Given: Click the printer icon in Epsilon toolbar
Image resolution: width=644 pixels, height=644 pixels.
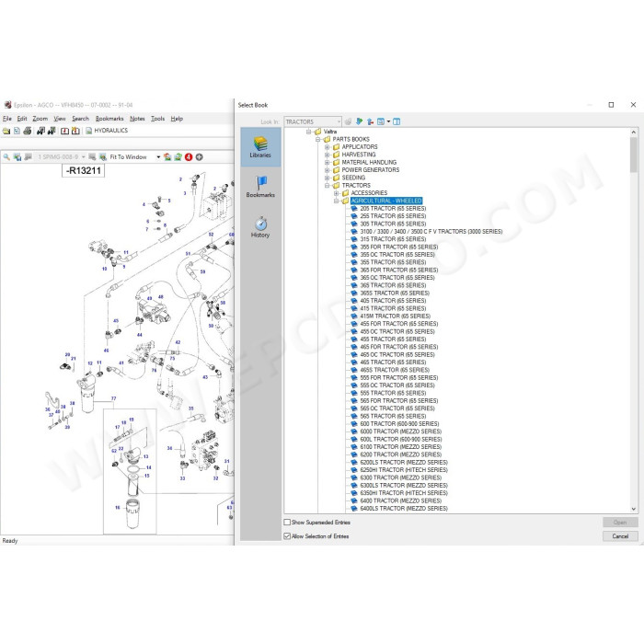Looking at the screenshot, I should (x=27, y=131).
